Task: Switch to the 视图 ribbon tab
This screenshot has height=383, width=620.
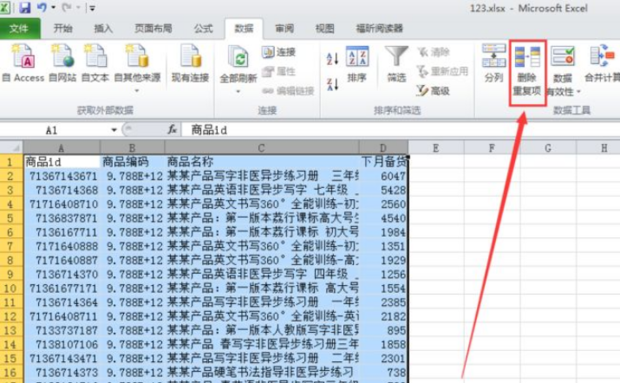Action: click(x=325, y=28)
